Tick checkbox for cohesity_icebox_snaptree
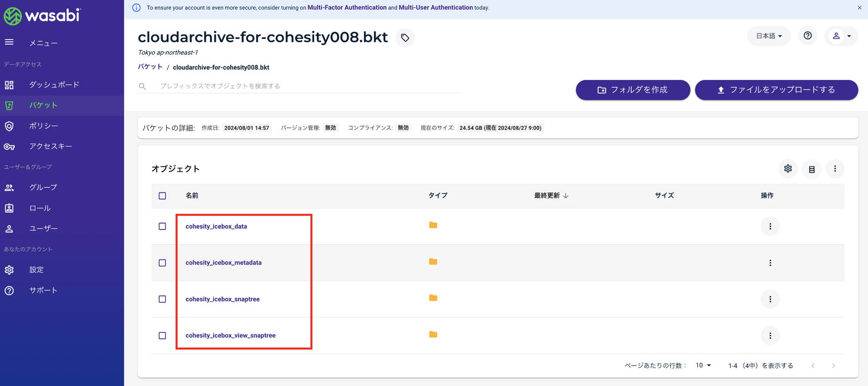 coord(163,299)
